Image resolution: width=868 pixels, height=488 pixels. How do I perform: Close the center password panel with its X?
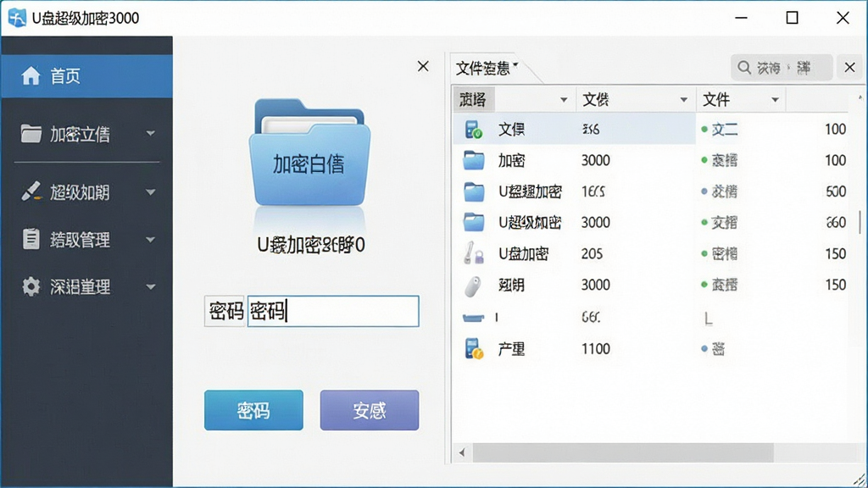423,66
